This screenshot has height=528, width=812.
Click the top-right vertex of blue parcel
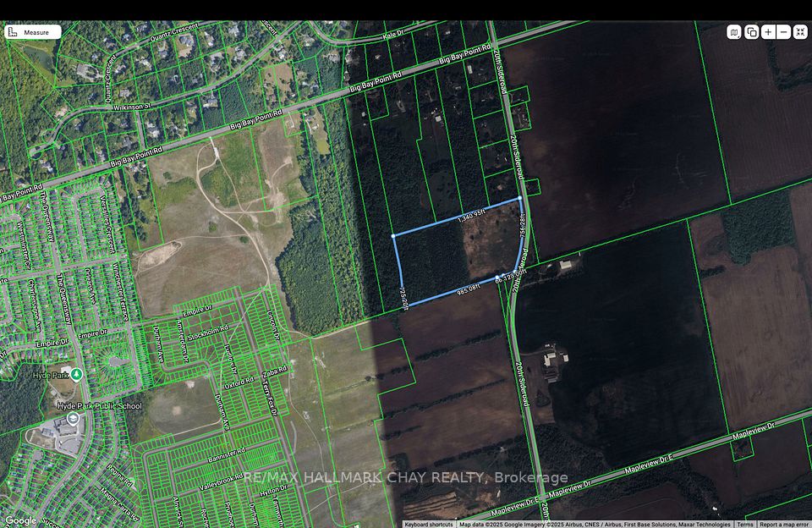519,199
